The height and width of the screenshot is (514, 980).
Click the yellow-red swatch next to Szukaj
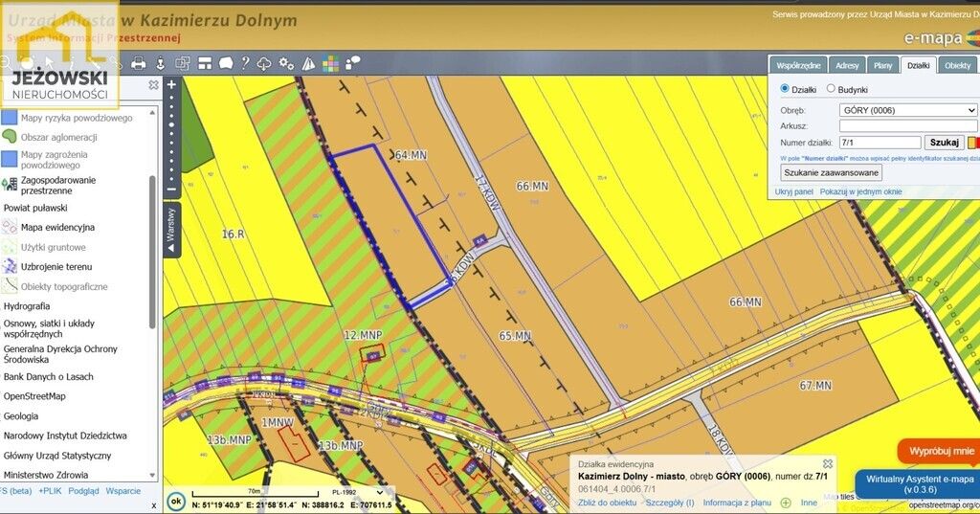(973, 143)
